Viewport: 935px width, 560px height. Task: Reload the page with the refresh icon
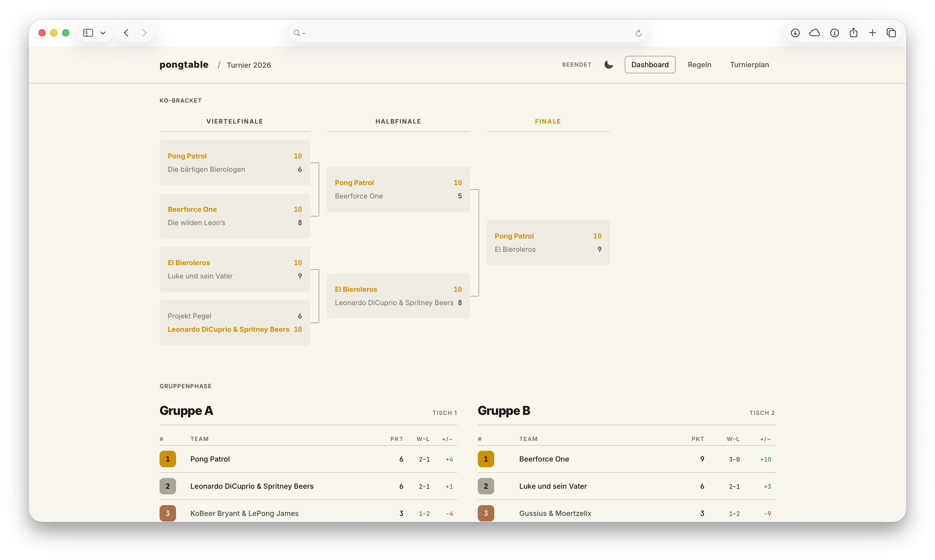[638, 33]
